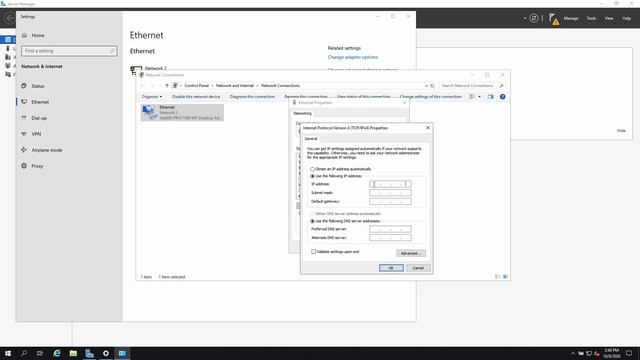Screen dimensions: 640x360
Task: Open Advanced TCP/IP settings
Action: pyautogui.click(x=411, y=253)
